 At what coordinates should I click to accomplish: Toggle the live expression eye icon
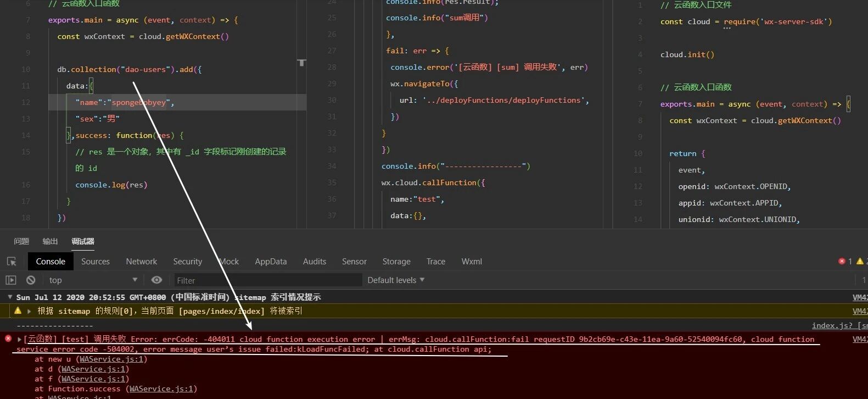156,280
